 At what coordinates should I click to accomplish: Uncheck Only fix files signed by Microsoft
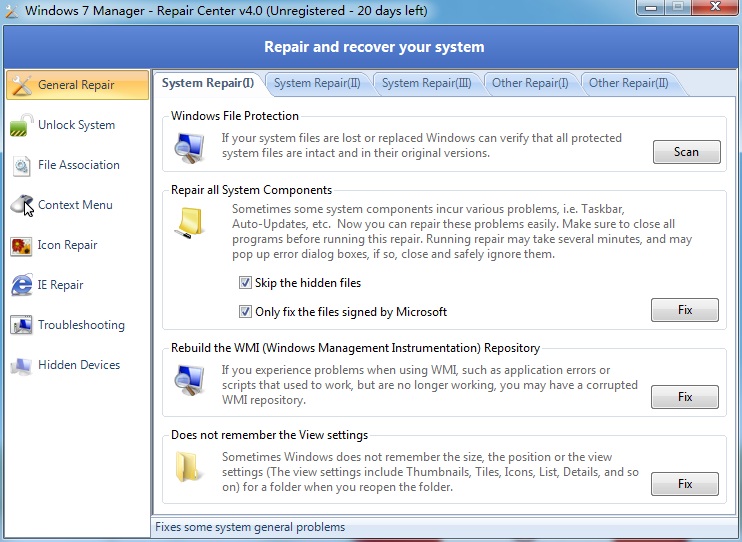[x=246, y=311]
